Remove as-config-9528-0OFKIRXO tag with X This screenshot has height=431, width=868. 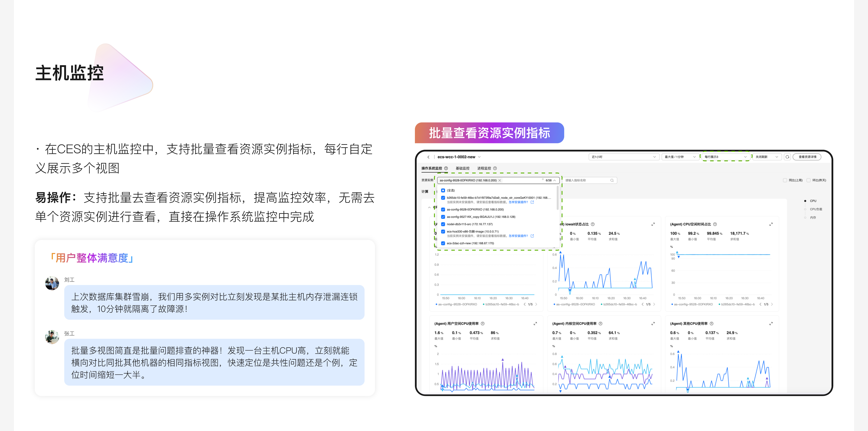(x=500, y=180)
